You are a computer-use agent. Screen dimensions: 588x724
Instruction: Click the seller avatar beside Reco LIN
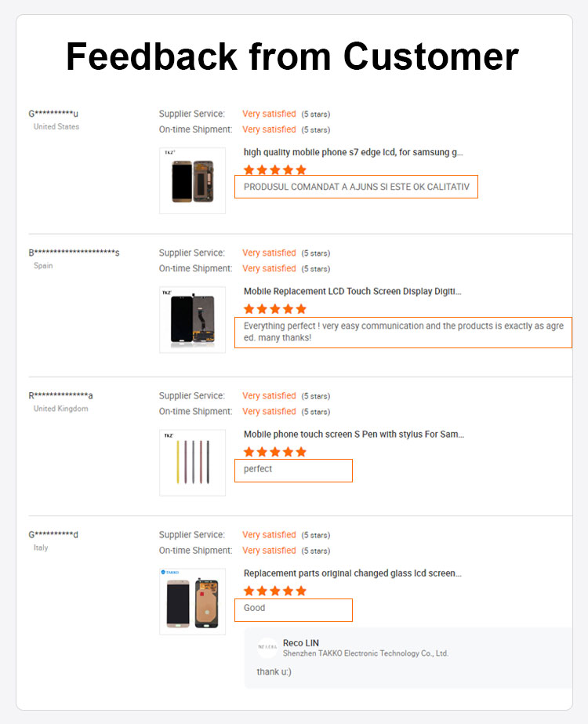click(x=267, y=648)
